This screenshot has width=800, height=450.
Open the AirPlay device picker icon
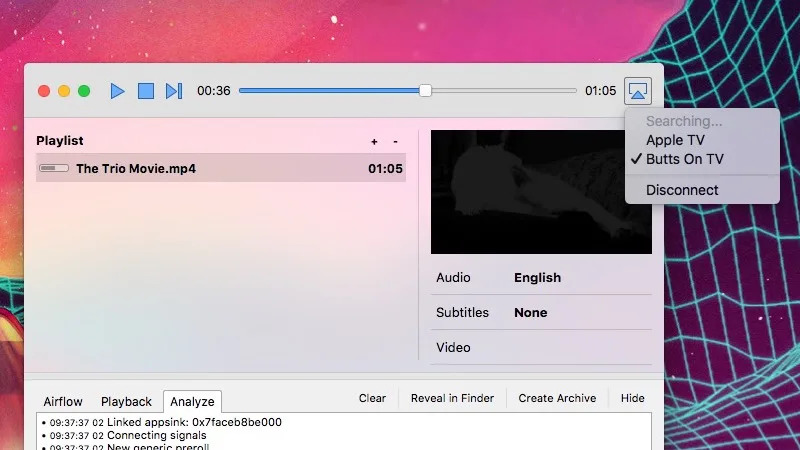point(638,91)
